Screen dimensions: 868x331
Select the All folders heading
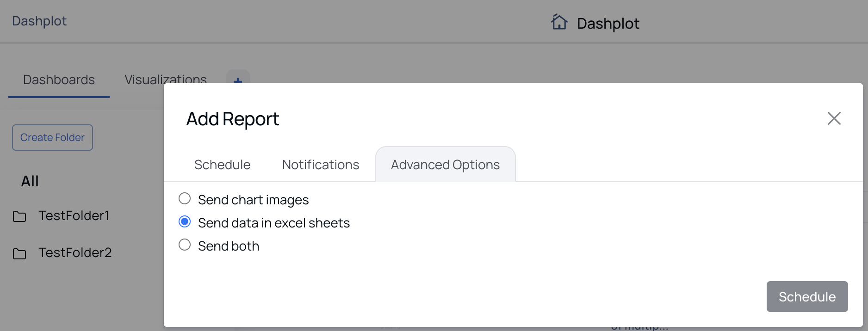(30, 181)
